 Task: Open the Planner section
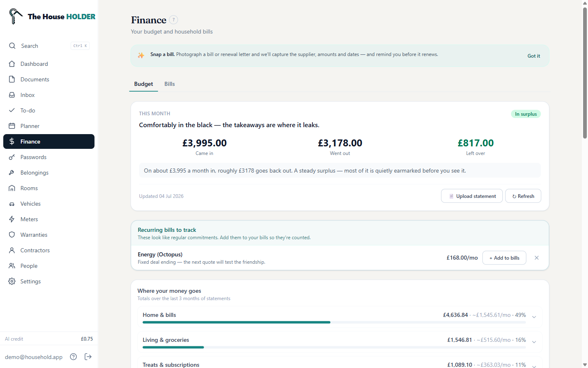49,126
